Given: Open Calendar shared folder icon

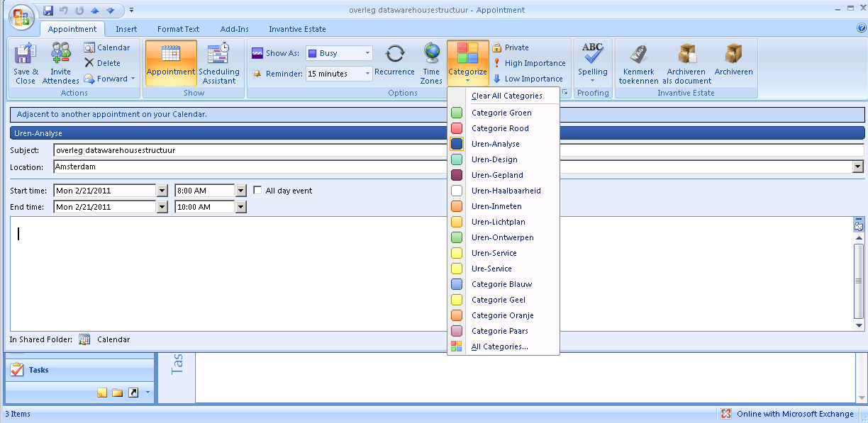Looking at the screenshot, I should [85, 339].
